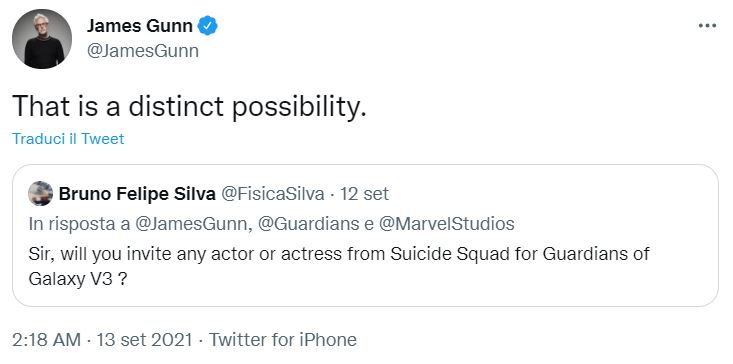Screen dimensions: 733x364
Task: Open the @Guardians mention
Action: (309, 224)
